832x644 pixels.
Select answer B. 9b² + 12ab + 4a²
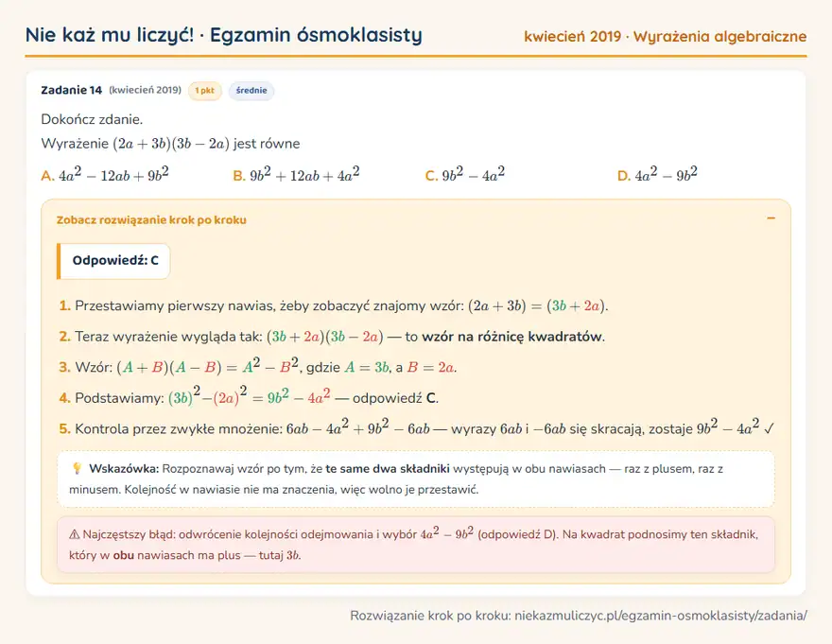296,174
